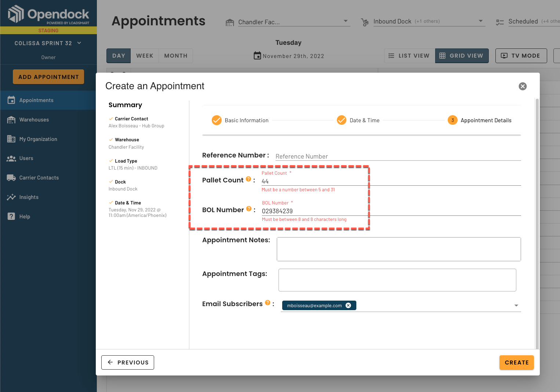560x392 pixels.
Task: Click the dialog's vertical scrollbar
Action: pos(537,223)
